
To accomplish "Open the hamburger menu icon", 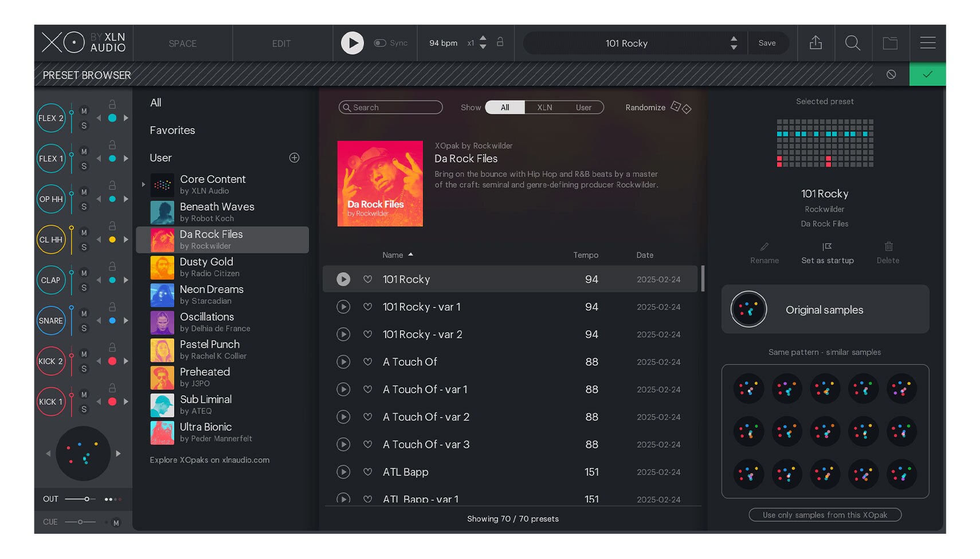I will pyautogui.click(x=927, y=43).
